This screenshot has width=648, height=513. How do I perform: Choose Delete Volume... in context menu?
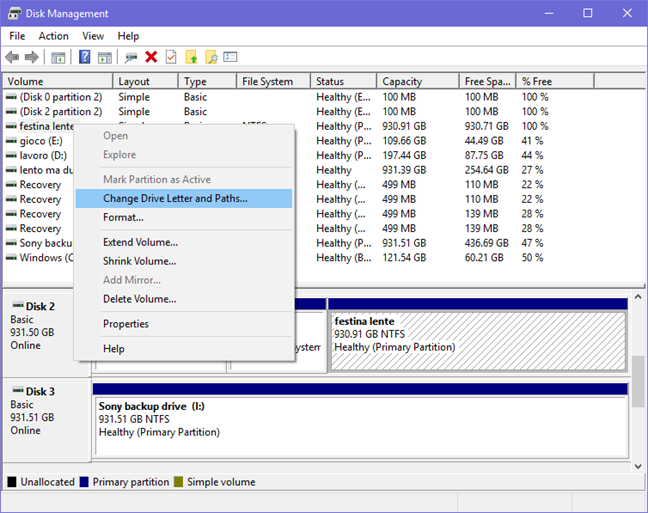point(184,299)
